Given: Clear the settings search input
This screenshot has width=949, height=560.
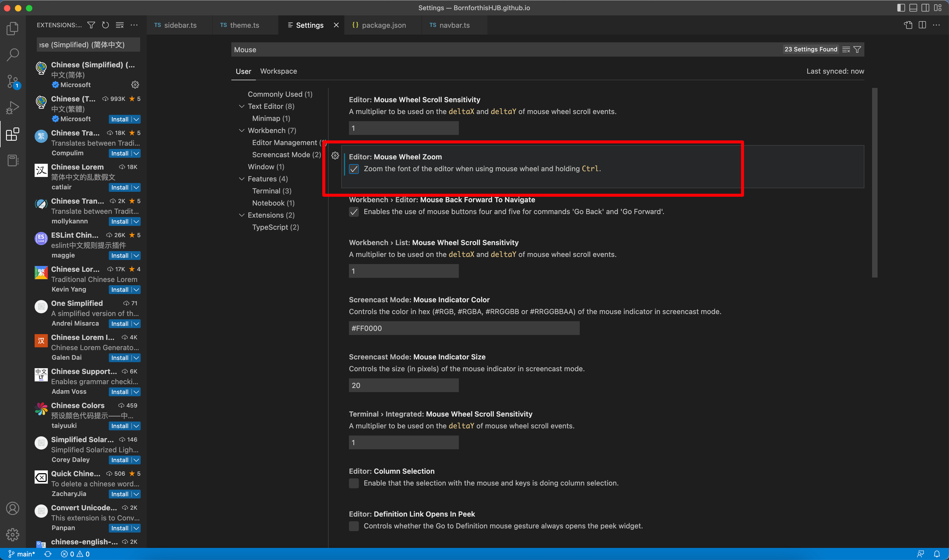Looking at the screenshot, I should 846,49.
